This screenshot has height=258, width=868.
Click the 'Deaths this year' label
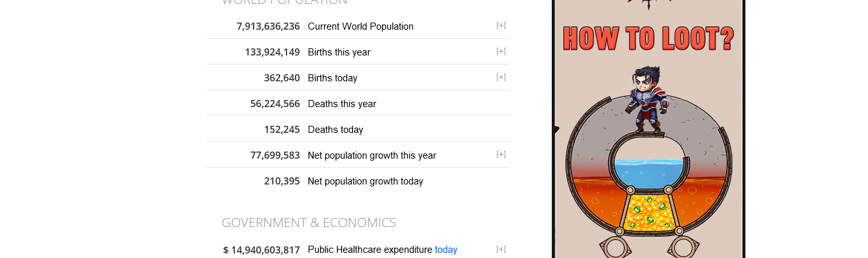click(342, 104)
